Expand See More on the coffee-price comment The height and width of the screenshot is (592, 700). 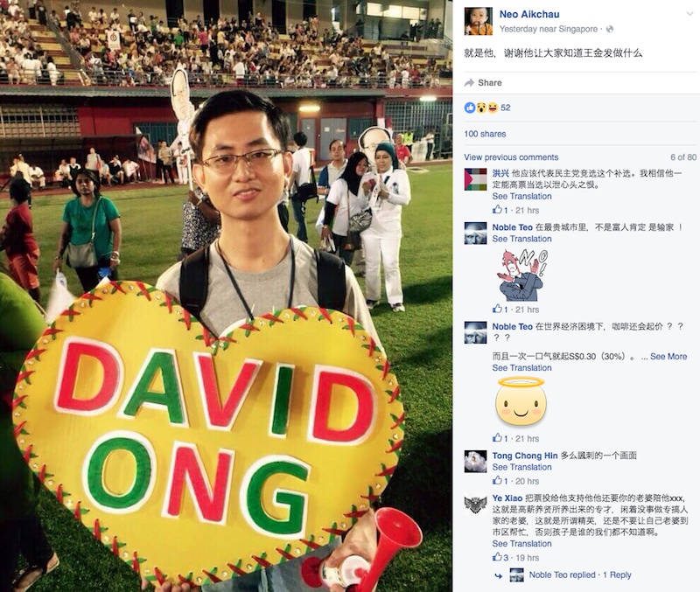tap(668, 357)
